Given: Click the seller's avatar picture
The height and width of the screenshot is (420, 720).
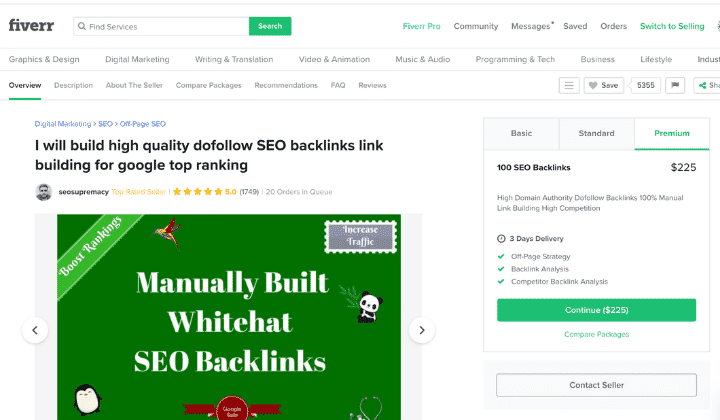Looking at the screenshot, I should pos(44,192).
